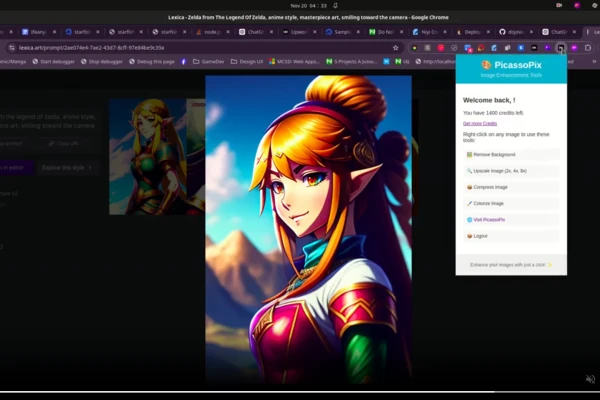Show hidden bookmarks via overflow chevron

point(594,61)
